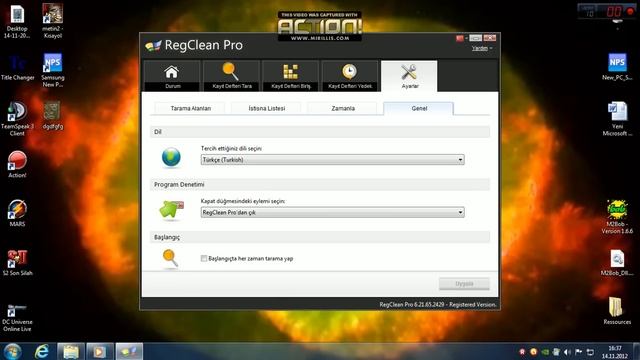Screen dimensions: 640x360
Task: Switch to İstisna Listesi sub-tab
Action: (x=267, y=108)
